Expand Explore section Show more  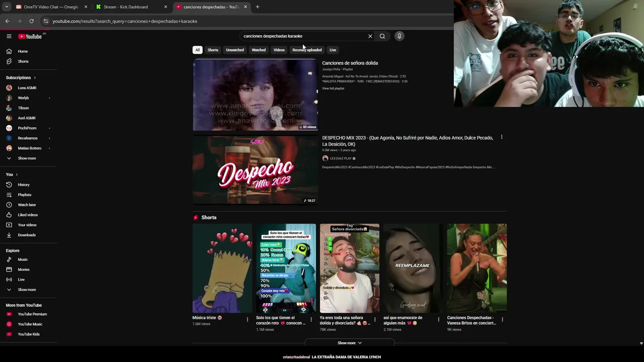coord(27,290)
